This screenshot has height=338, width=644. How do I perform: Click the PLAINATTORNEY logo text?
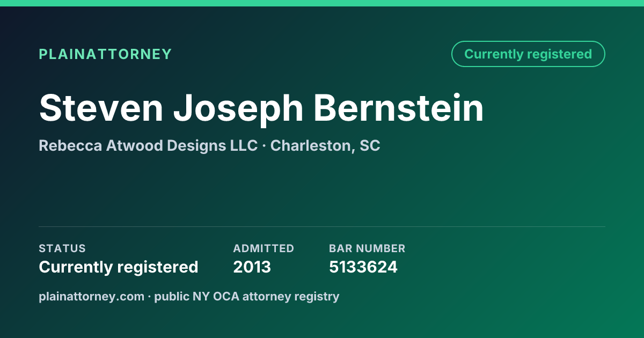pos(105,54)
